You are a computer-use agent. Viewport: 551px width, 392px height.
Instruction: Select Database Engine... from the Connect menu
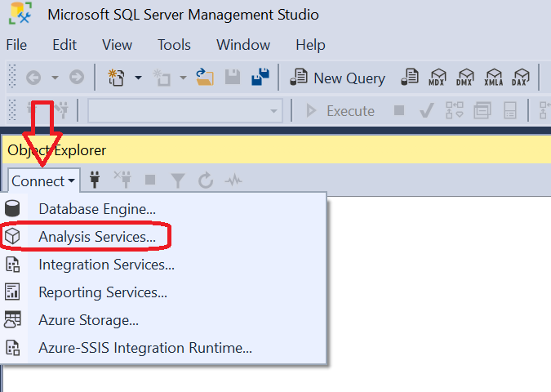(x=163, y=209)
